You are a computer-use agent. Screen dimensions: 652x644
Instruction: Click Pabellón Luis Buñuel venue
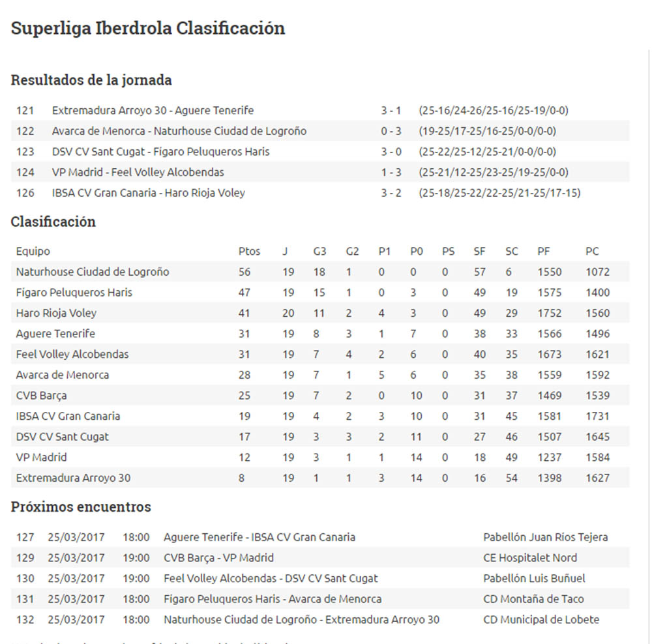pos(534,578)
